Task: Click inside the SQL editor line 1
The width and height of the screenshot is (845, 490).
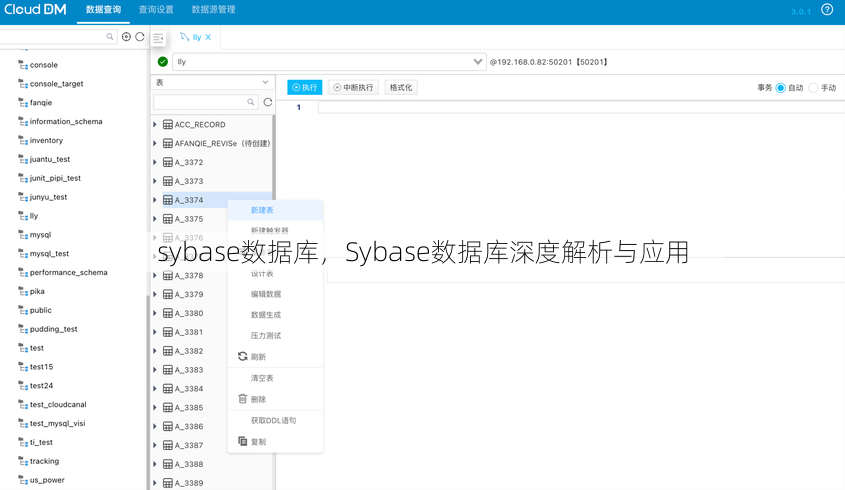Action: coord(581,107)
